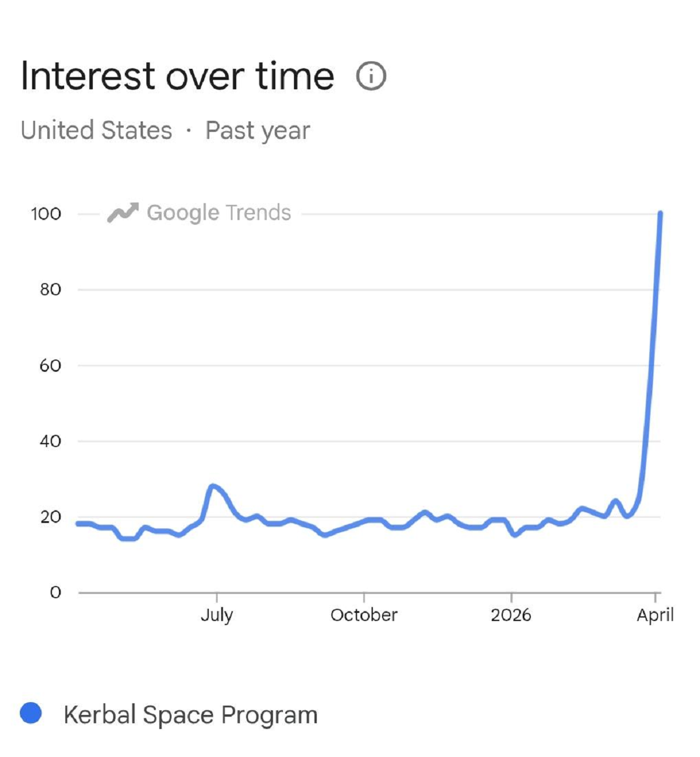
Task: Click the 60 value on the vertical axis
Action: pos(50,365)
